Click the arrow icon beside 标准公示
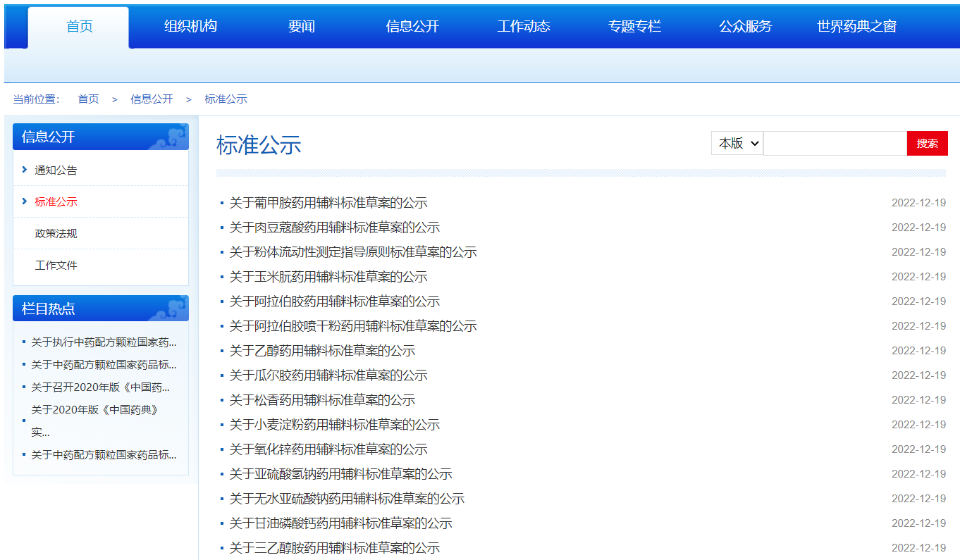960x560 pixels. (x=25, y=201)
